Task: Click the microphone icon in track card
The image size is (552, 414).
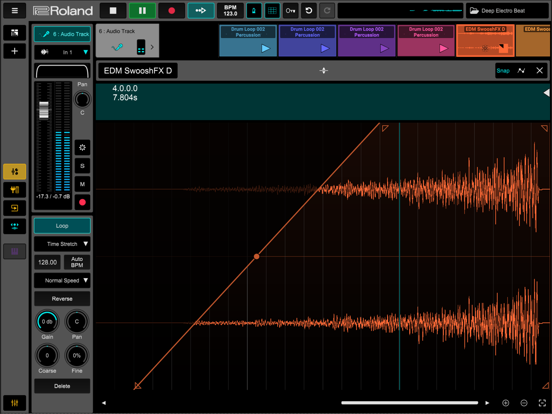Action: coord(117,47)
